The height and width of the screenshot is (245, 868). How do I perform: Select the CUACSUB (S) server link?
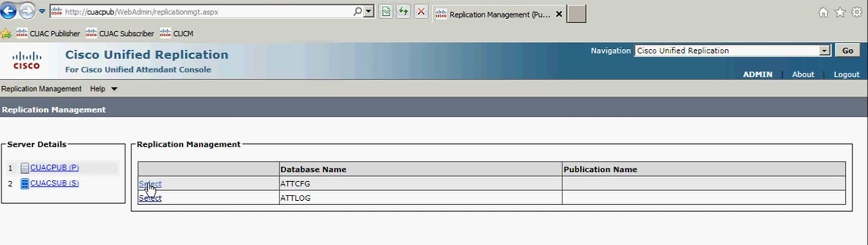click(54, 183)
